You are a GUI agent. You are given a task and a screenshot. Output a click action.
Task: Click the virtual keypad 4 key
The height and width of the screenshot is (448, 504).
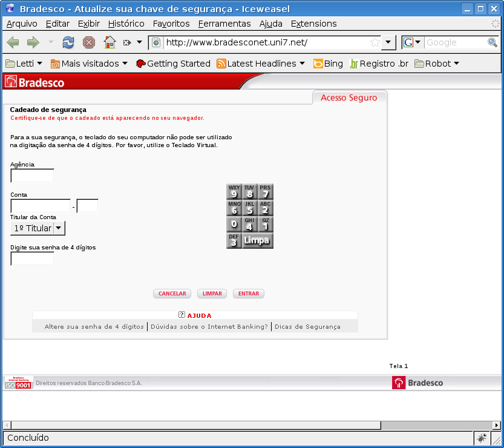[x=250, y=225]
